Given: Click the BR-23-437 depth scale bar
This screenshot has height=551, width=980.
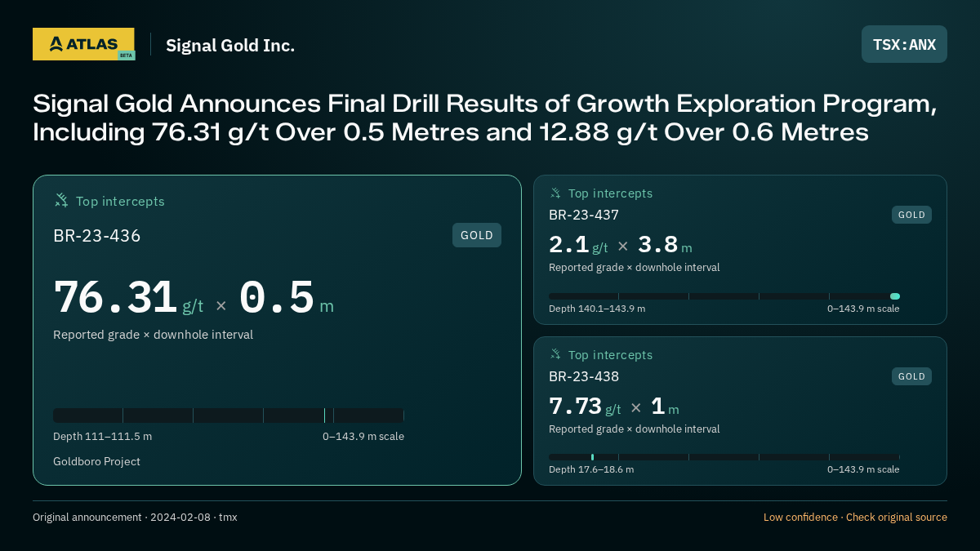Looking at the screenshot, I should (x=724, y=296).
